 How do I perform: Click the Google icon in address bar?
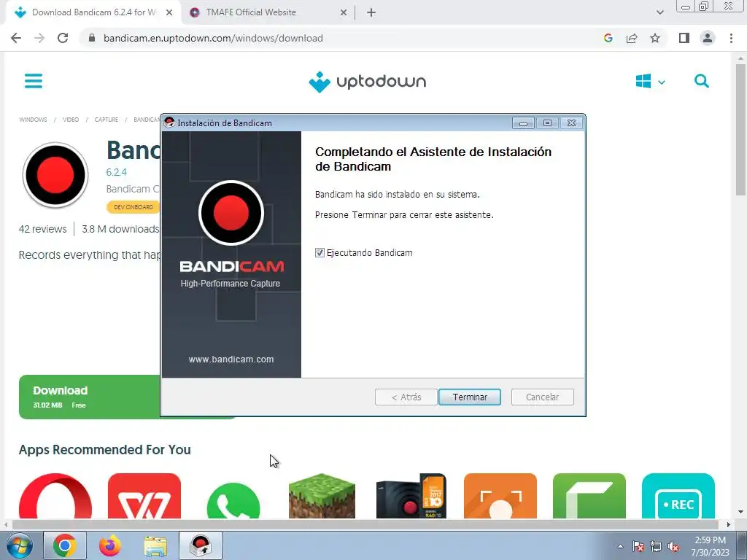608,38
